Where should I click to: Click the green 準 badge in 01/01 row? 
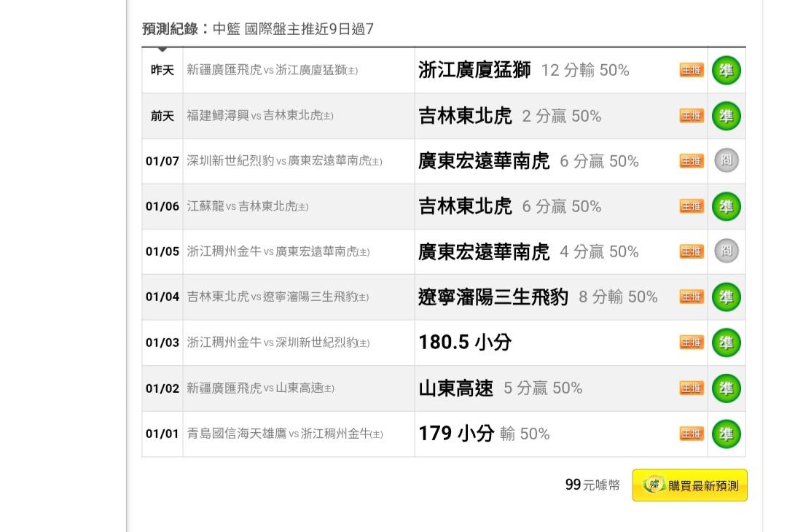pyautogui.click(x=726, y=434)
